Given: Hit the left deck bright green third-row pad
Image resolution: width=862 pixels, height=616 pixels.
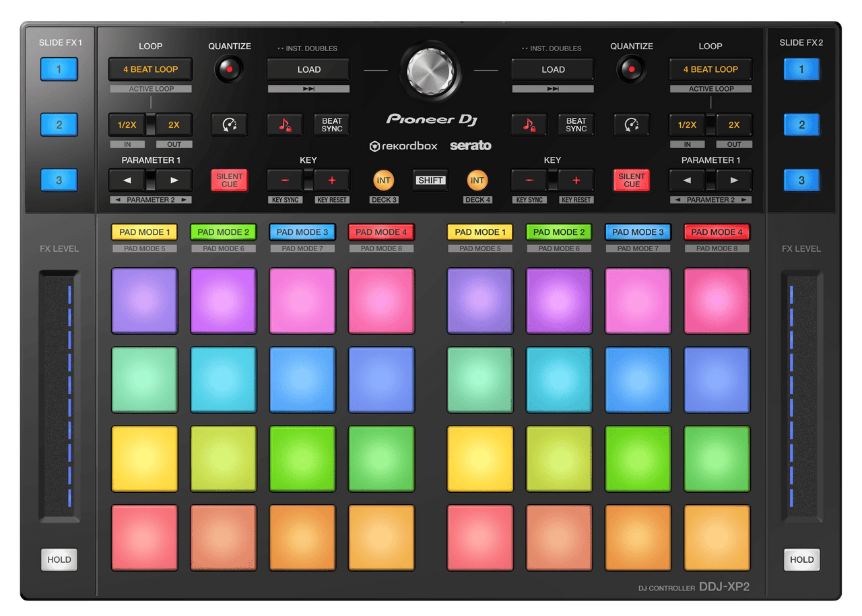Looking at the screenshot, I should (x=302, y=458).
